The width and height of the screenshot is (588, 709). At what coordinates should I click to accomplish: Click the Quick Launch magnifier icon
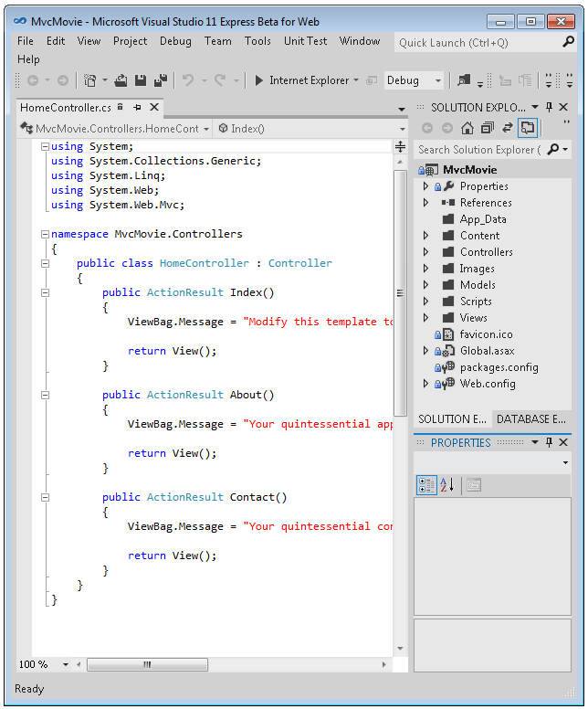pos(569,42)
